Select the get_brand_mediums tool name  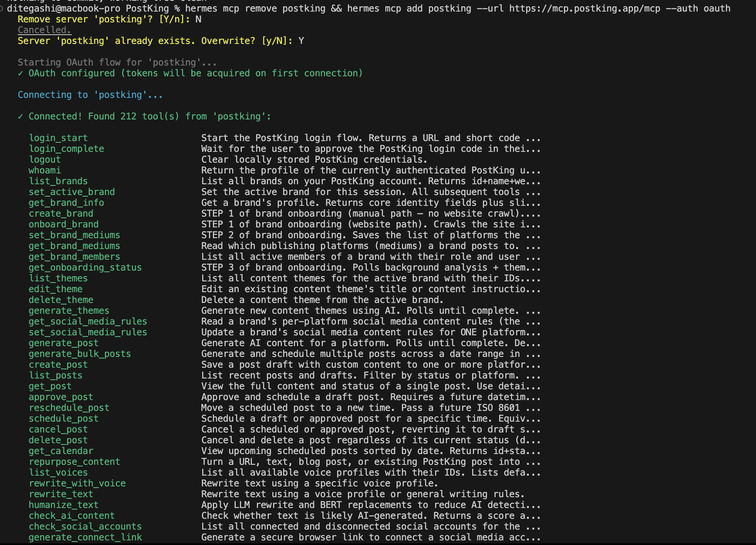click(74, 246)
